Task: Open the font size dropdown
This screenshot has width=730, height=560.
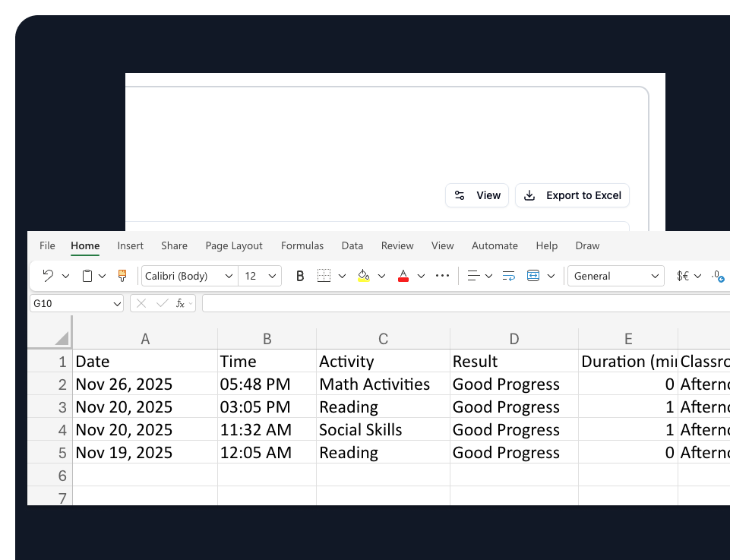Action: coord(260,276)
